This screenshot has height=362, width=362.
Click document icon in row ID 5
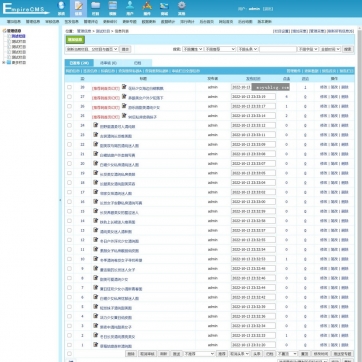(96, 307)
